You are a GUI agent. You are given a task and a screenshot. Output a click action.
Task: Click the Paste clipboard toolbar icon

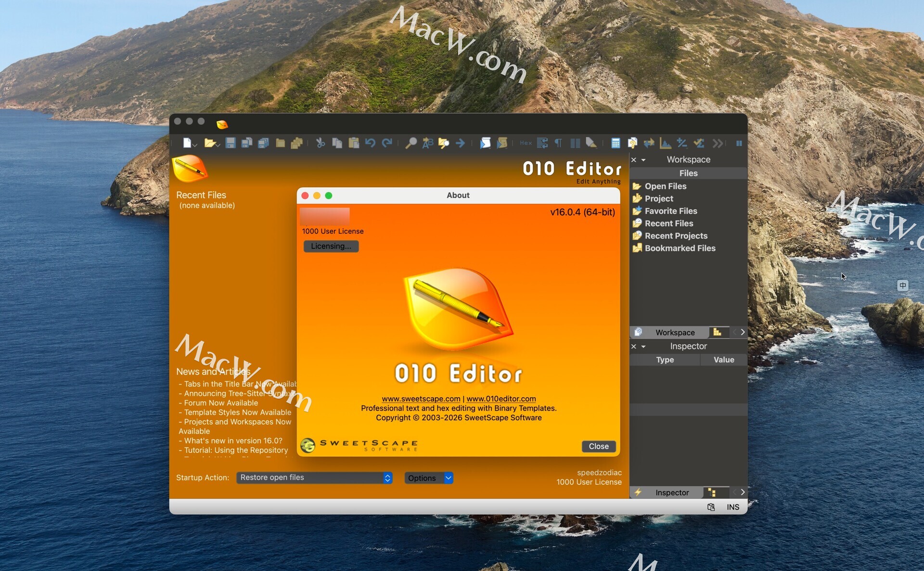[354, 143]
